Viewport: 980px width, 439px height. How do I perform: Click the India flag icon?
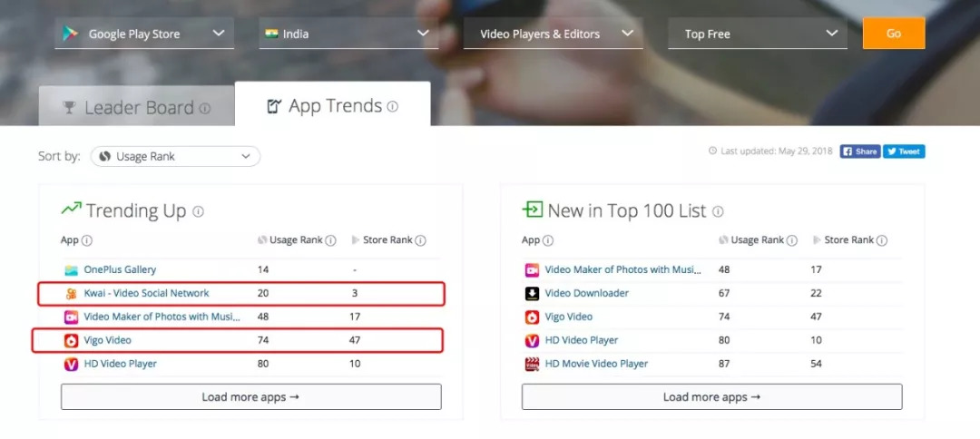271,34
